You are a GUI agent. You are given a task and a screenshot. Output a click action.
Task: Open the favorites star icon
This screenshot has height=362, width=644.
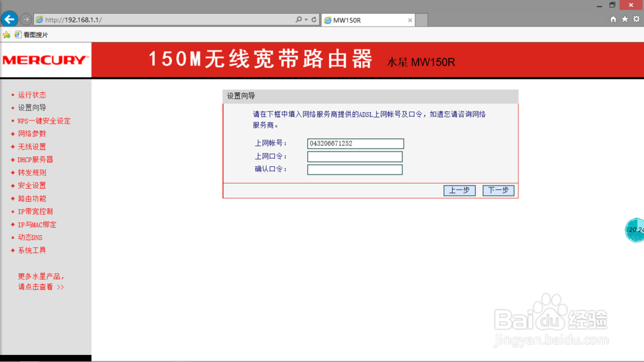pos(625,19)
